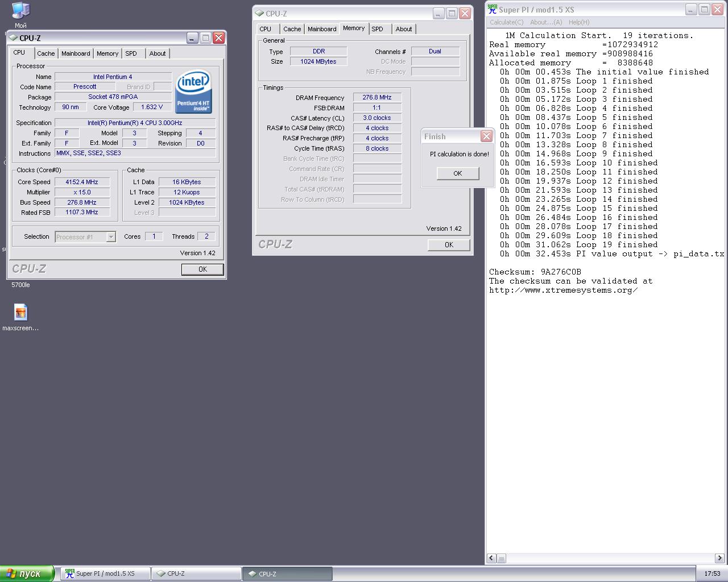728x582 pixels.
Task: Click the xtremesystems.org URL text in Super PI
Action: tap(563, 290)
